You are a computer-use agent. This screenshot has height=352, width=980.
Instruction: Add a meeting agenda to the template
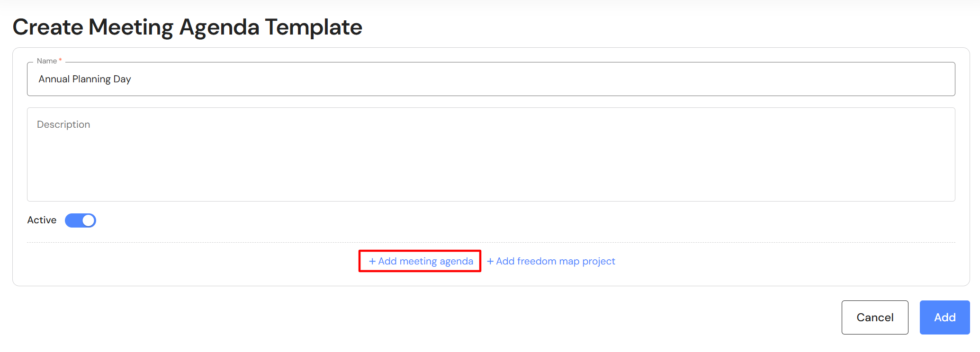(x=421, y=261)
